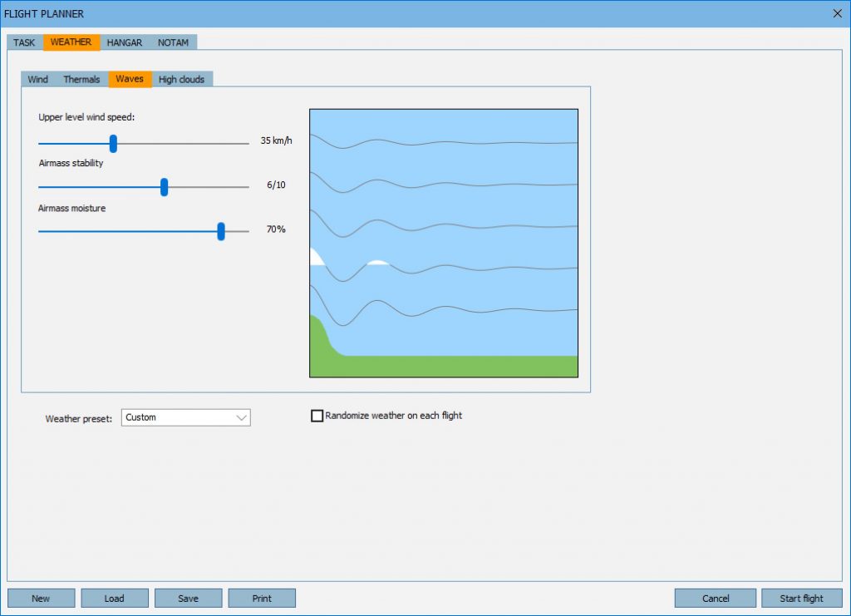Image resolution: width=851 pixels, height=616 pixels.
Task: Open the HANGAR tab
Action: [125, 42]
